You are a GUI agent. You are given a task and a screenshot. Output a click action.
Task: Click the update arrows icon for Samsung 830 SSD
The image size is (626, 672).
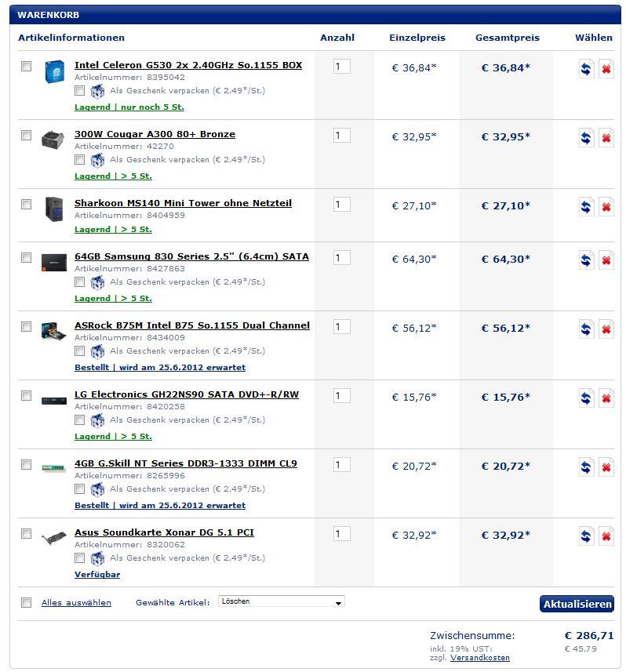pyautogui.click(x=586, y=260)
